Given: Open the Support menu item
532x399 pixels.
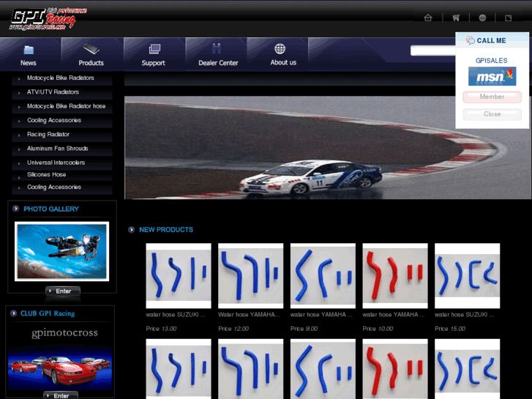Looking at the screenshot, I should coord(154,63).
